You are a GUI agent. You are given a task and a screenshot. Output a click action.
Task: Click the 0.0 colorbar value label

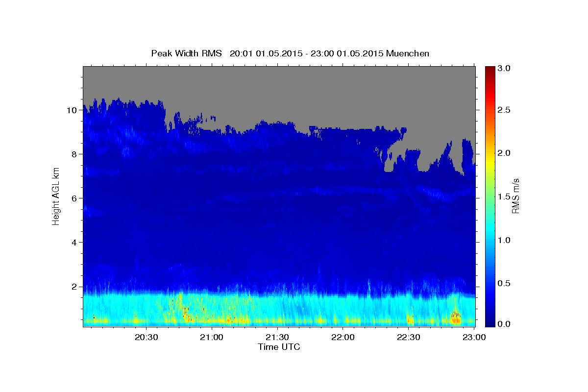click(x=505, y=324)
